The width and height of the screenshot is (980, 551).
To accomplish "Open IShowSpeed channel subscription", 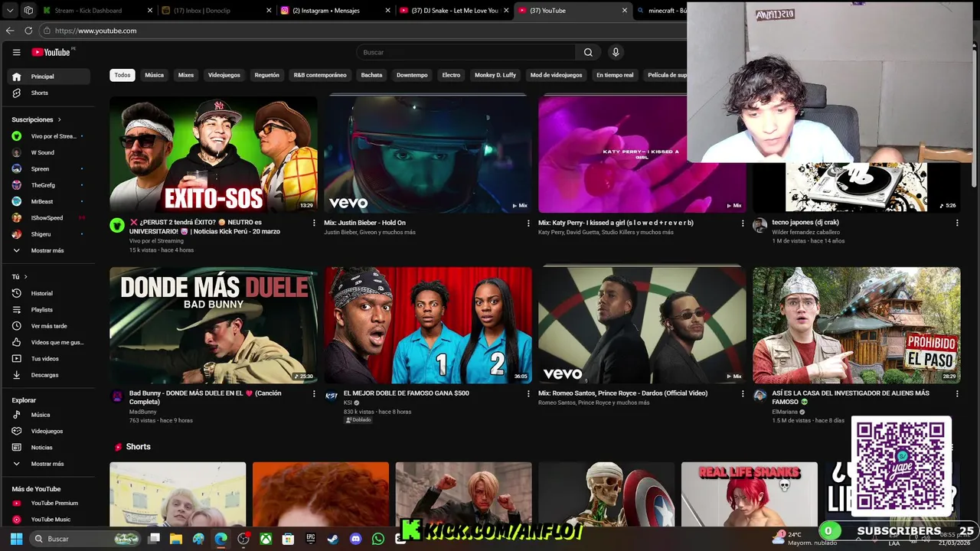I will (x=48, y=217).
